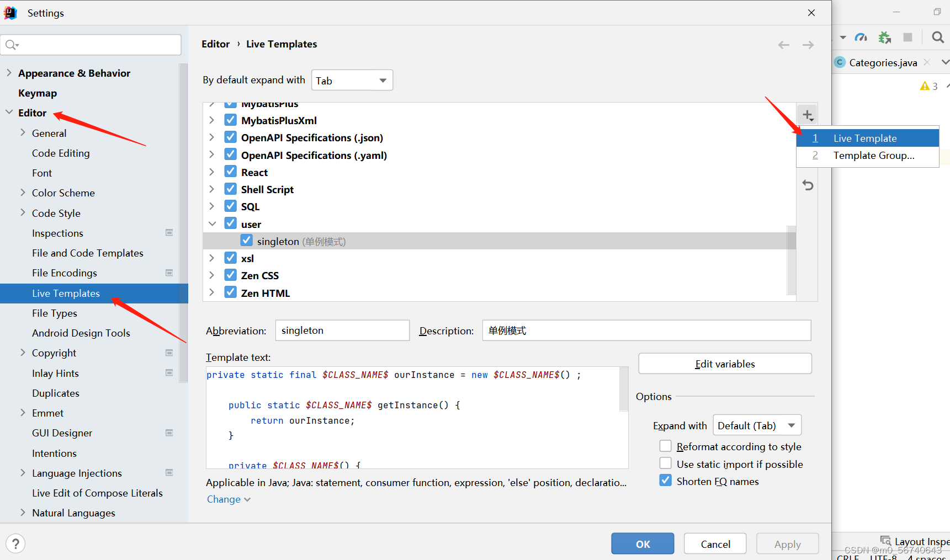The width and height of the screenshot is (950, 560).
Task: Open Keymap settings page
Action: point(38,93)
